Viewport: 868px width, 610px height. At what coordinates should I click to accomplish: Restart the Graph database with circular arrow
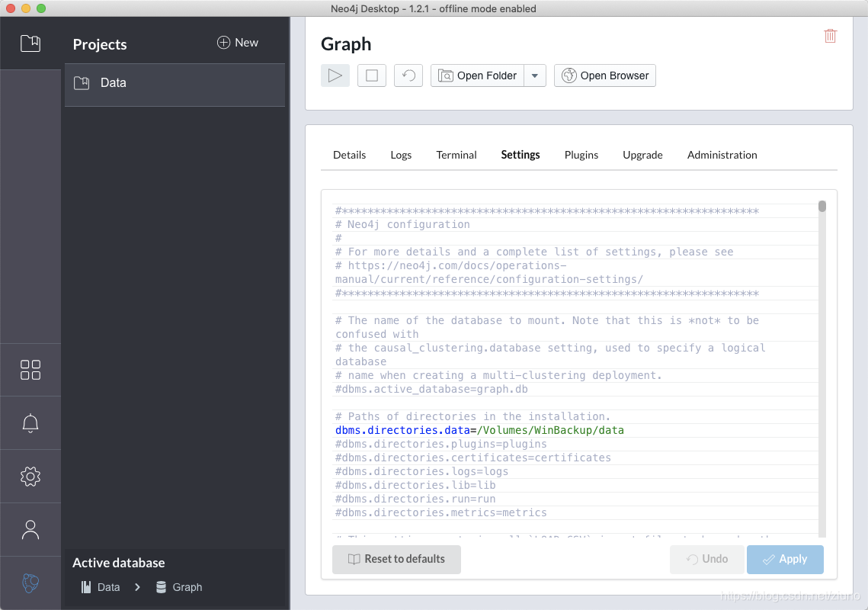coord(408,75)
